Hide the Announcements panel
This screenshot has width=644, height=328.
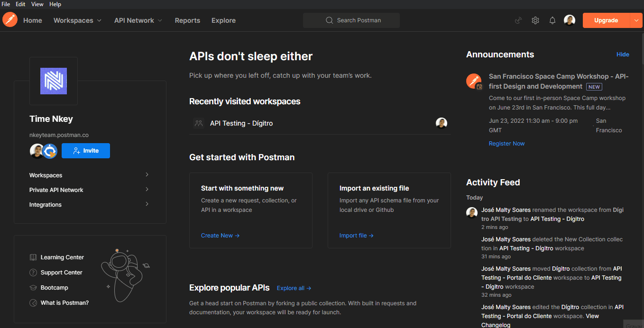(623, 55)
